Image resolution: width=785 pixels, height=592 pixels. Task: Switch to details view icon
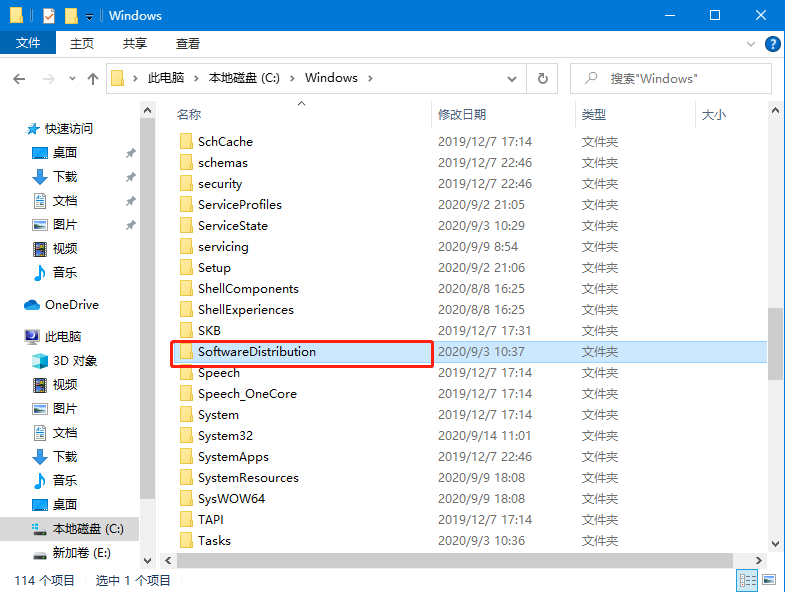[x=747, y=580]
